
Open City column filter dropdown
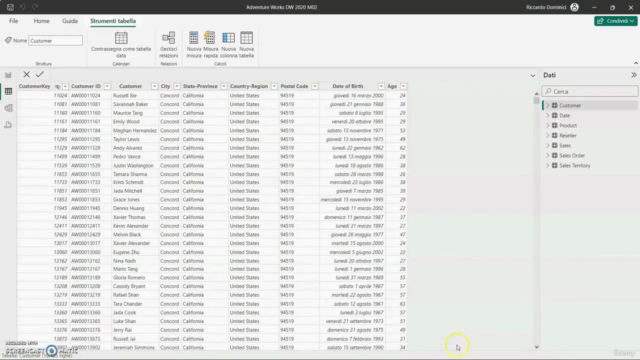click(x=177, y=87)
